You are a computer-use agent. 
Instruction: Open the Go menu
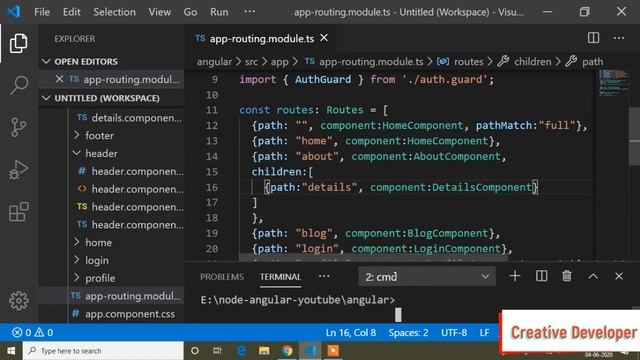tap(190, 12)
